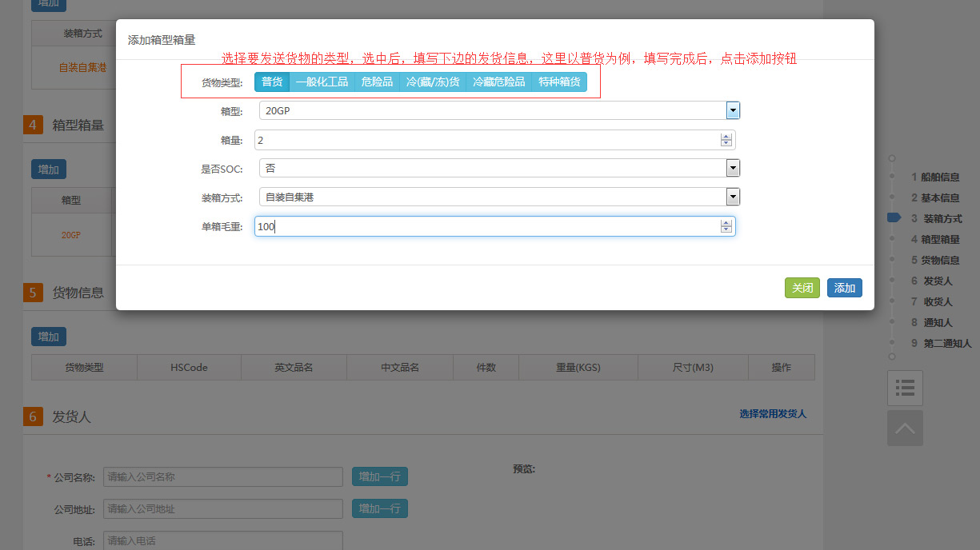The image size is (980, 550).
Task: Choose 冷(藏/冻)货 cargo type
Action: (x=432, y=82)
